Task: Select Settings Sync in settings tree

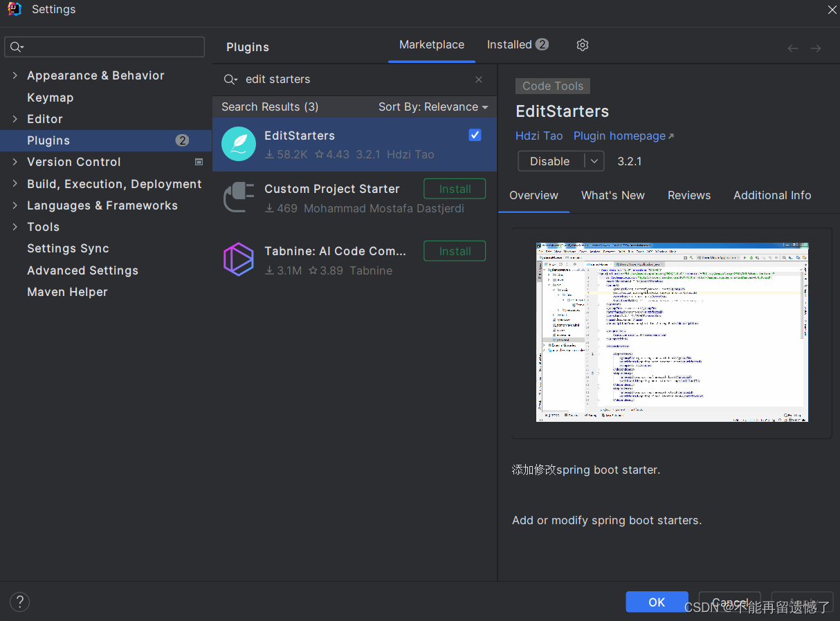Action: [68, 248]
